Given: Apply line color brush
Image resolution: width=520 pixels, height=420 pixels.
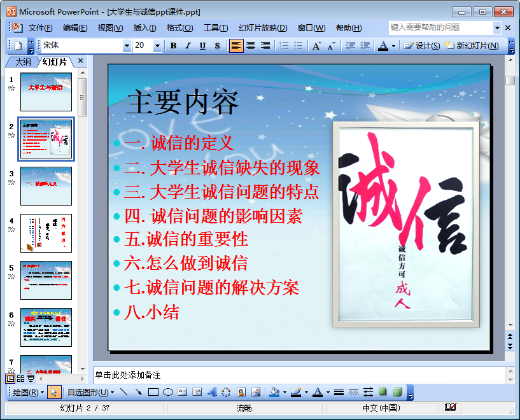Looking at the screenshot, I should 296,393.
